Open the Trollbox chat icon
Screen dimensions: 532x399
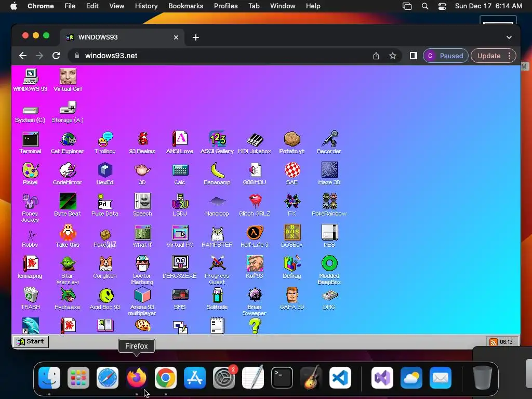[105, 142]
